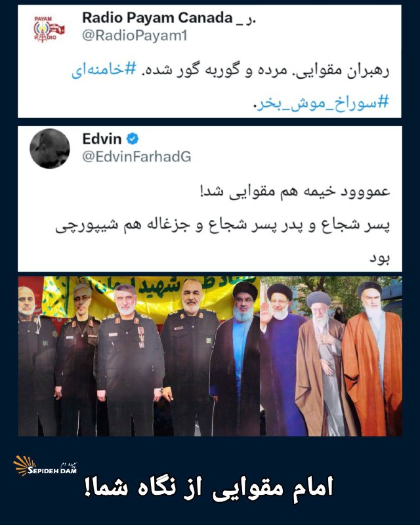This screenshot has height=525, width=420.
Task: Open the #خامنه‌ای hashtag
Action: pyautogui.click(x=104, y=70)
